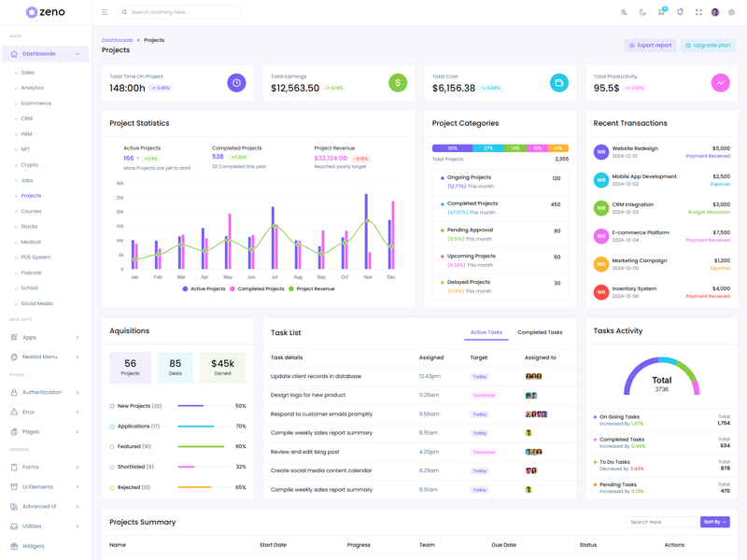Click the Export report button
Image resolution: width=747 pixels, height=560 pixels.
pyautogui.click(x=650, y=45)
